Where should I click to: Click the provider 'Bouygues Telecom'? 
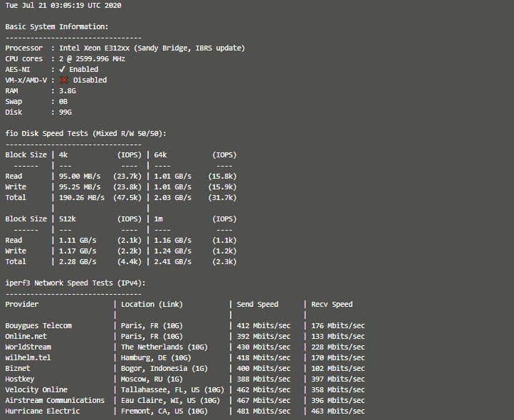(38, 325)
